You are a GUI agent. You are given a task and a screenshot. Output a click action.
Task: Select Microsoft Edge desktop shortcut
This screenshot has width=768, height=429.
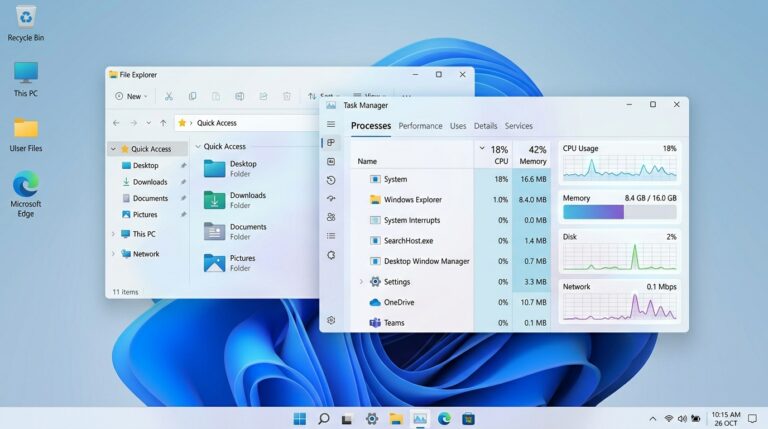pyautogui.click(x=25, y=194)
